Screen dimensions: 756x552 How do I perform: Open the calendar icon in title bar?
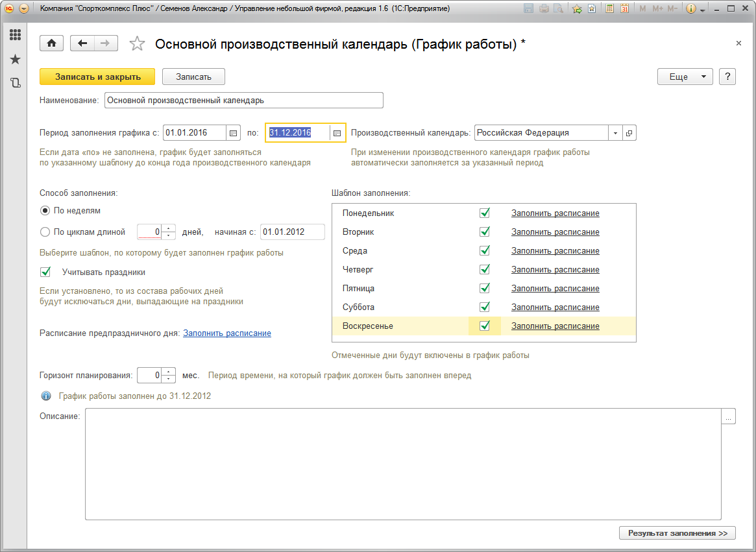pos(624,9)
